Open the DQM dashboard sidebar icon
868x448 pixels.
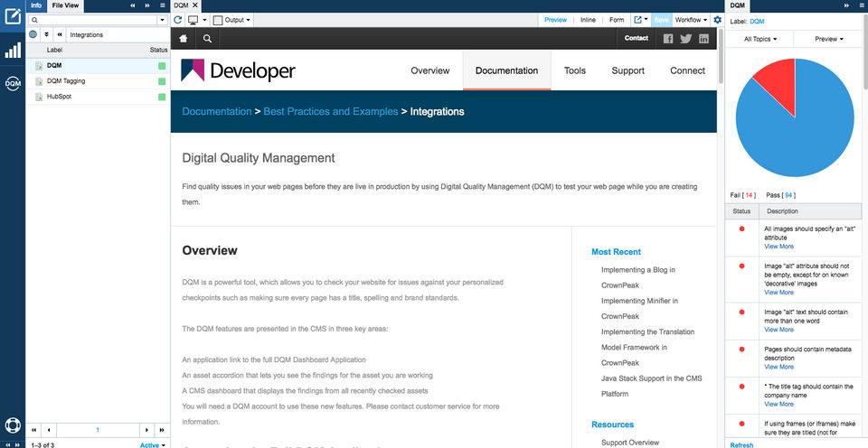click(x=12, y=83)
